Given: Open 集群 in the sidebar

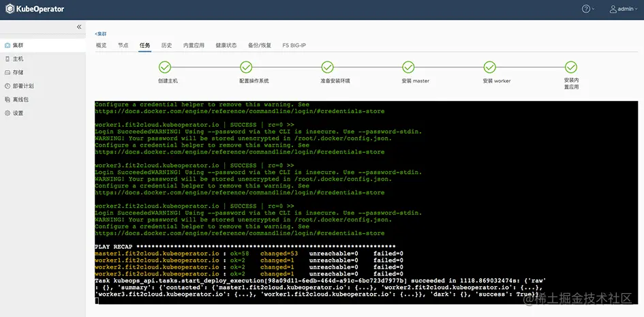Looking at the screenshot, I should pyautogui.click(x=43, y=45).
